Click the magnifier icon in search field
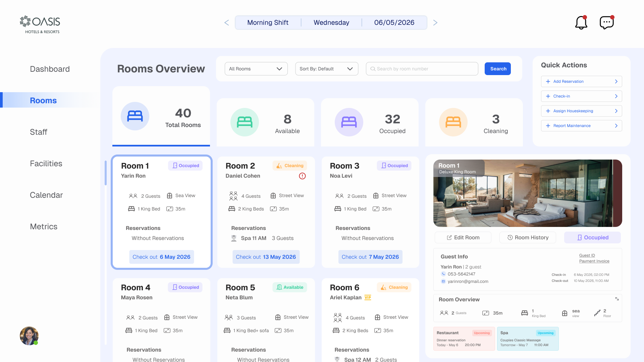Screen dimensions: 644x362 (373, 69)
